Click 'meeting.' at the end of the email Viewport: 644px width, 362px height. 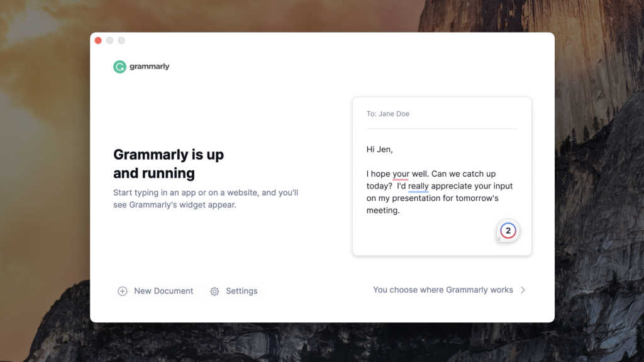tap(383, 211)
